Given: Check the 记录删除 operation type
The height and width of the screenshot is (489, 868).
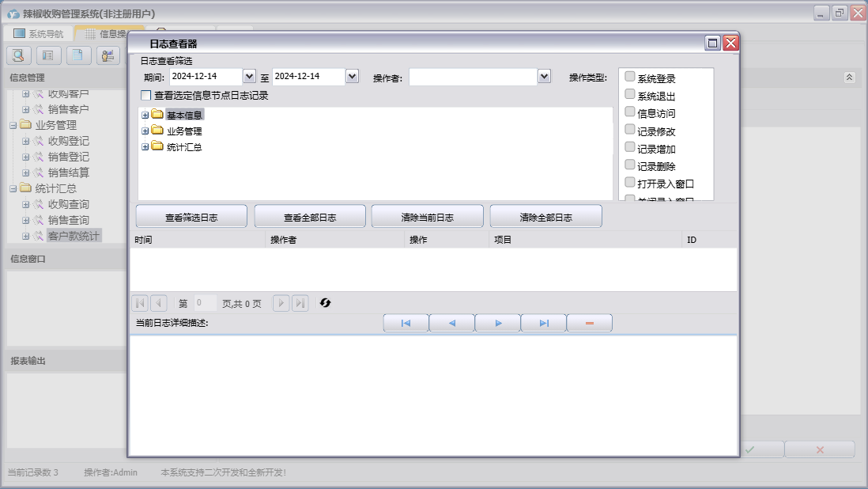Looking at the screenshot, I should tap(629, 165).
